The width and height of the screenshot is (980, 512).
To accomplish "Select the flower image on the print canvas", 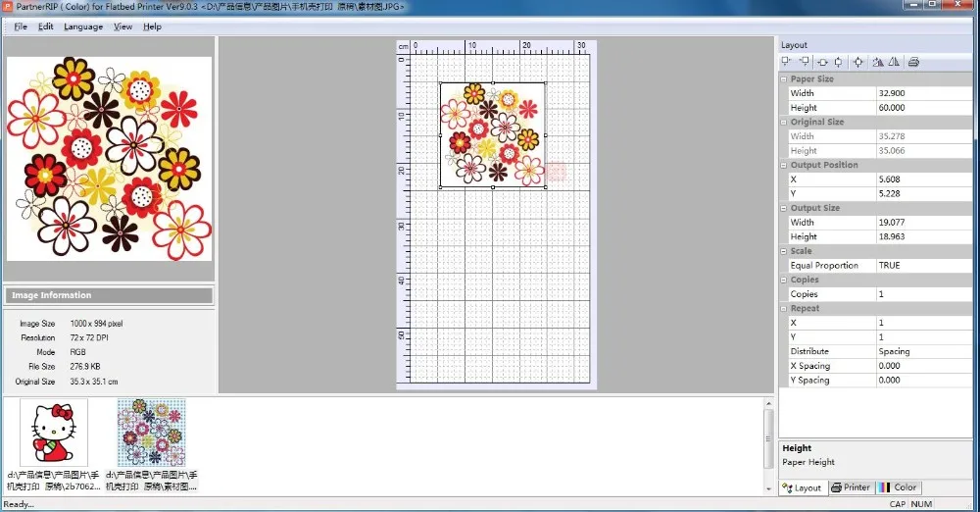I will (493, 134).
